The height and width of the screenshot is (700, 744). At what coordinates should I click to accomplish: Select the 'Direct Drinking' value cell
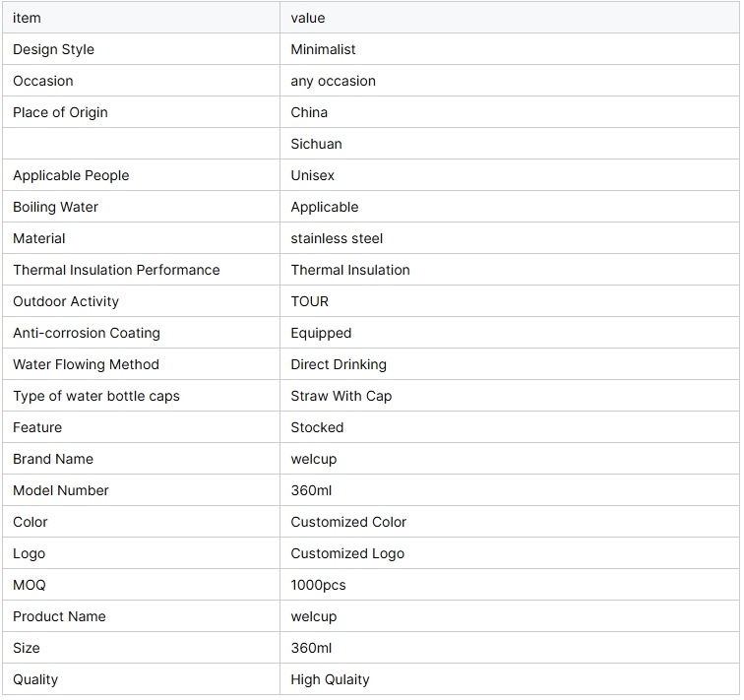(510, 364)
